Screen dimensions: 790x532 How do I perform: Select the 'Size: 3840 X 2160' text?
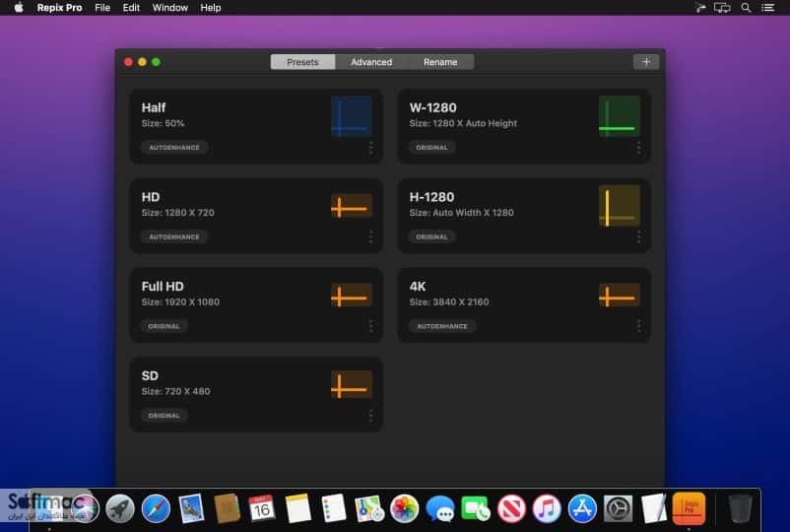click(449, 301)
